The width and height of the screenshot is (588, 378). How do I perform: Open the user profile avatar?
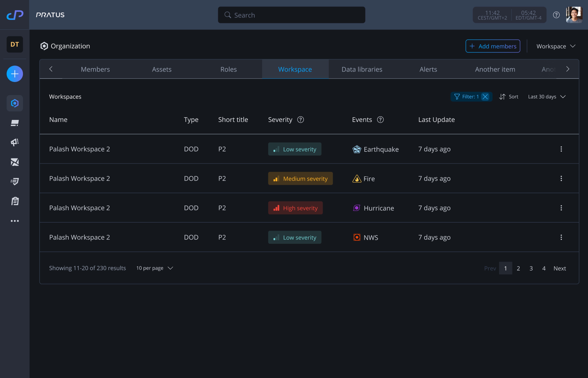click(574, 15)
